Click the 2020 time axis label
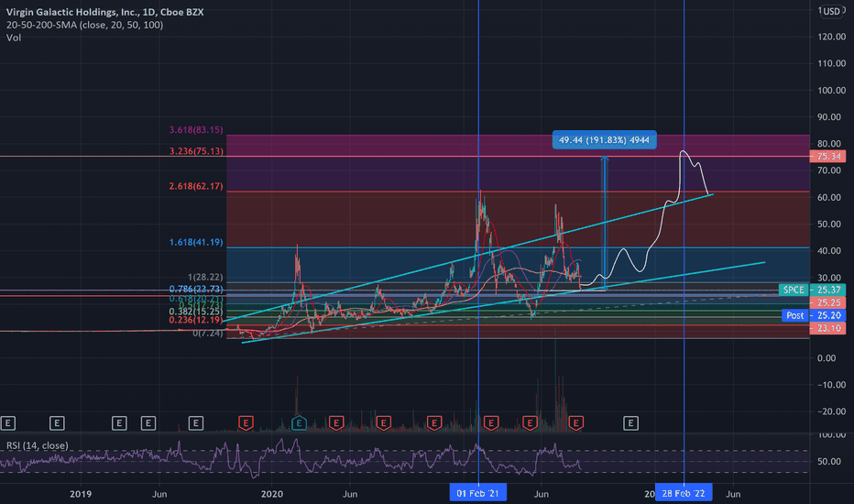 coord(272,494)
